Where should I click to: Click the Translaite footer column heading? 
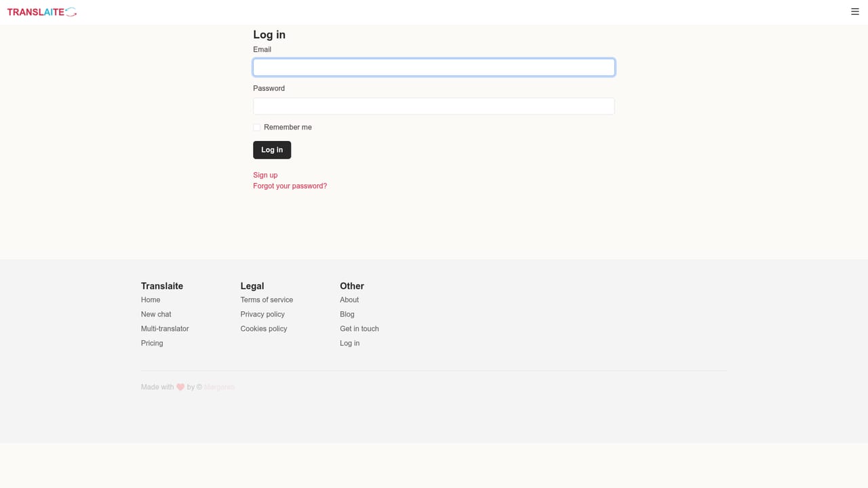(162, 286)
